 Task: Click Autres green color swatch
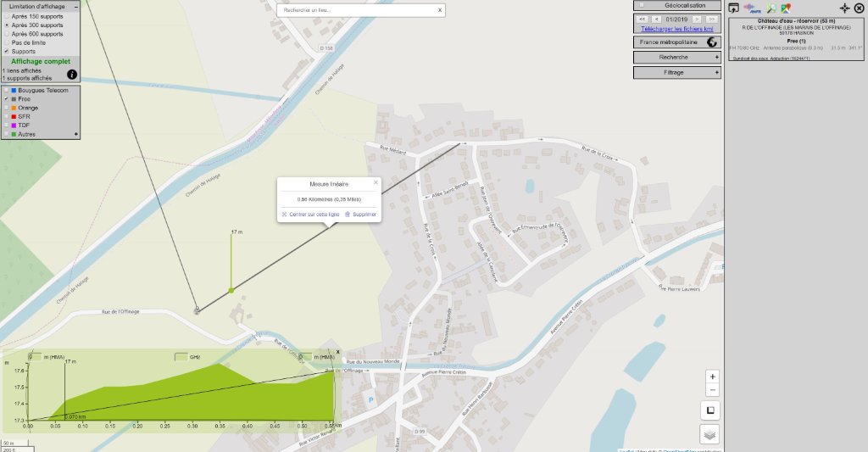tap(14, 135)
